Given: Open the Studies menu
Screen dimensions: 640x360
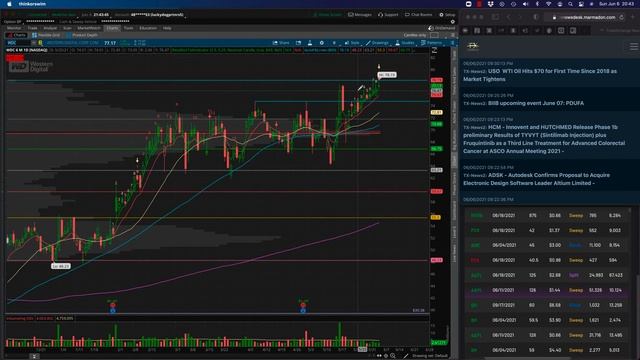Looking at the screenshot, I should (x=405, y=42).
